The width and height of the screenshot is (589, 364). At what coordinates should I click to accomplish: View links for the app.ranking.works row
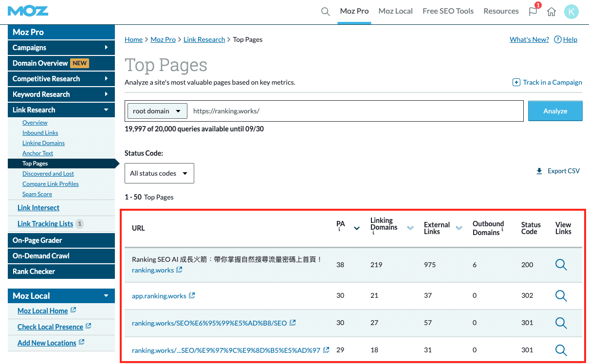point(561,295)
